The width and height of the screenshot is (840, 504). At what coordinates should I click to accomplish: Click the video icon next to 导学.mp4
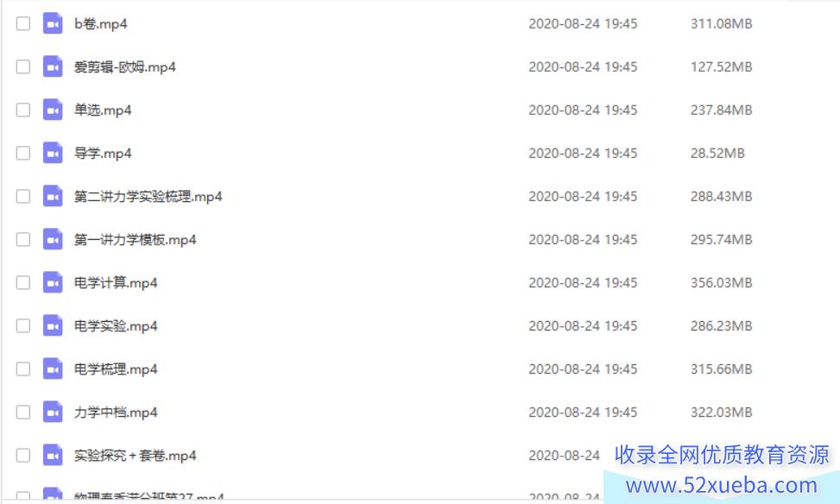(53, 153)
